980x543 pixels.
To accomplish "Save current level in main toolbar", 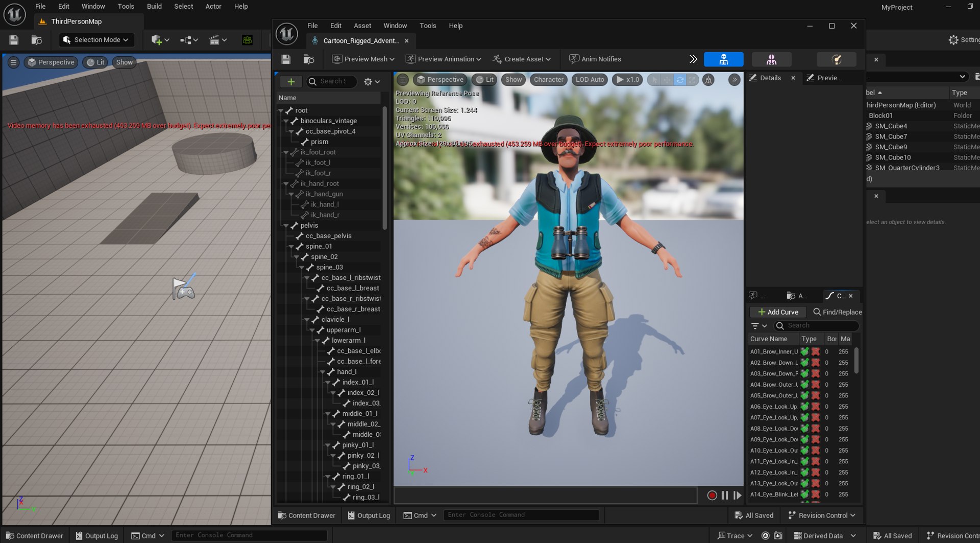I will [14, 40].
